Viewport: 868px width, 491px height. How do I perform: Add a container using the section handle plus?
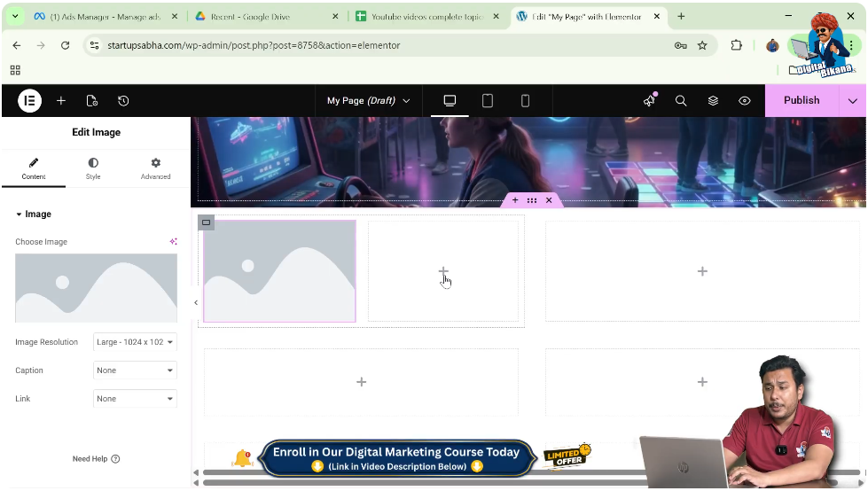515,200
